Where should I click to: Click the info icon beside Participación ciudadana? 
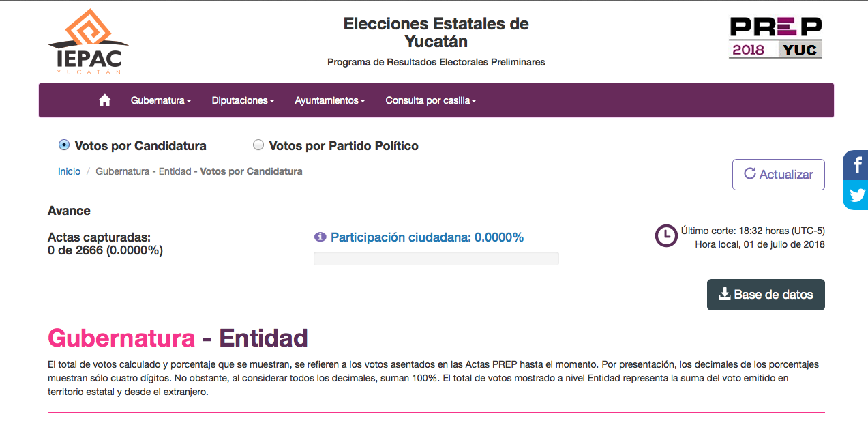pos(320,237)
